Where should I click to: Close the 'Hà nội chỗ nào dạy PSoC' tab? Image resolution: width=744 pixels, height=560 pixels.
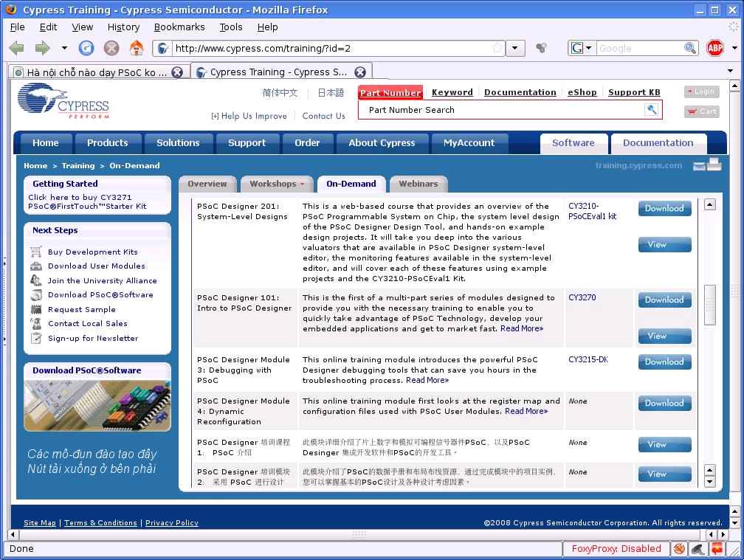[177, 72]
